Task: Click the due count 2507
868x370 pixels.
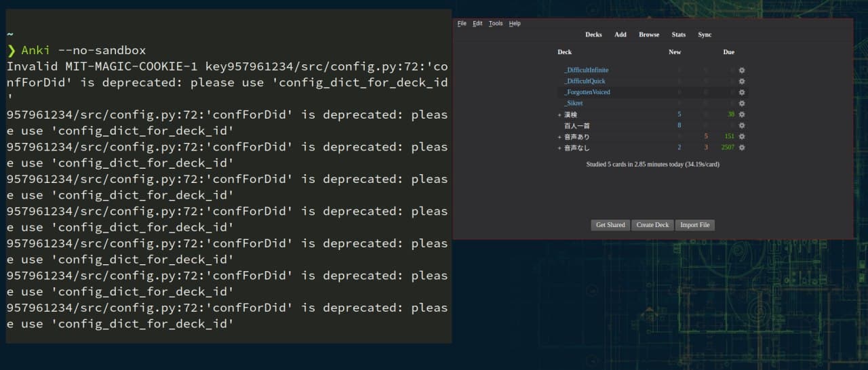Action: 728,147
